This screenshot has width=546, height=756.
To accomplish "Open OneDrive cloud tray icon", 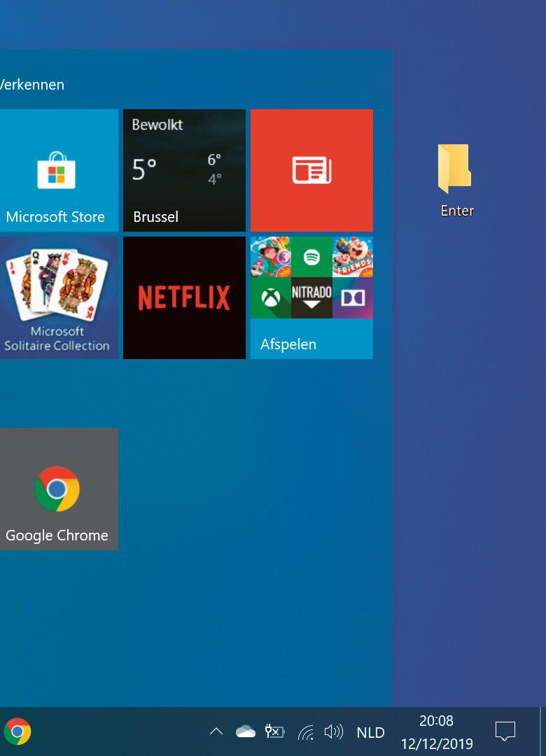I will click(246, 732).
